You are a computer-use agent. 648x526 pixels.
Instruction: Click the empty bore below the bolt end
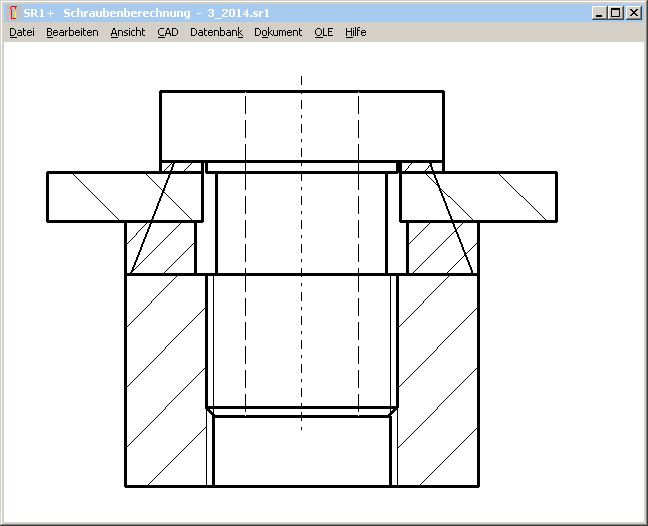click(x=301, y=452)
